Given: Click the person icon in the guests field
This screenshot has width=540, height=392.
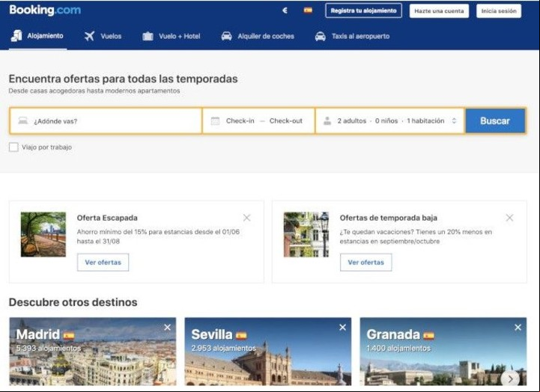Looking at the screenshot, I should coord(327,120).
